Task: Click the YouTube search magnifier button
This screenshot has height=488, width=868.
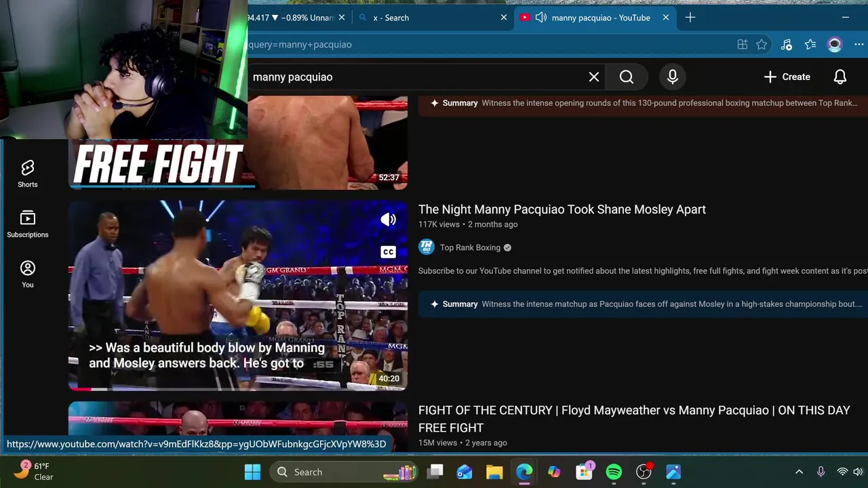Action: (627, 77)
